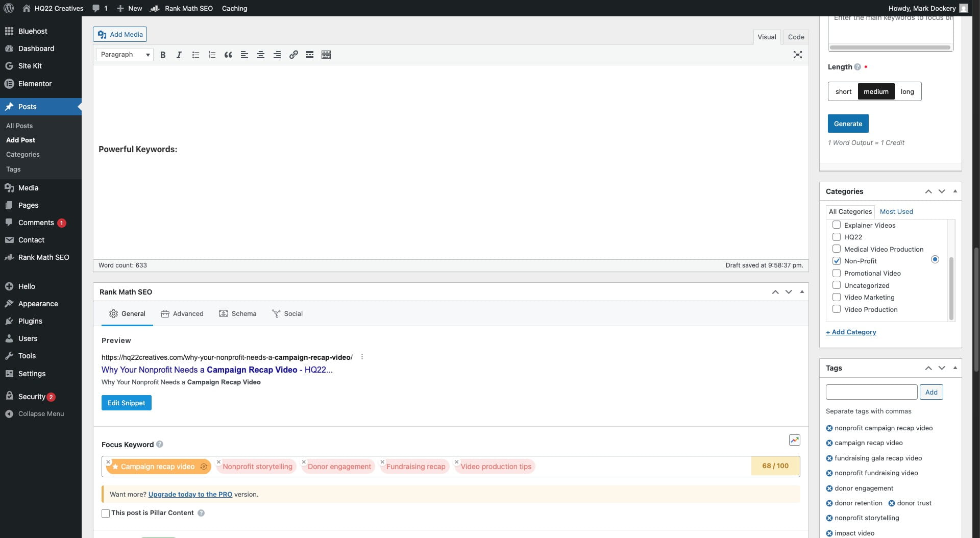Align text right
980x538 pixels.
tap(277, 55)
